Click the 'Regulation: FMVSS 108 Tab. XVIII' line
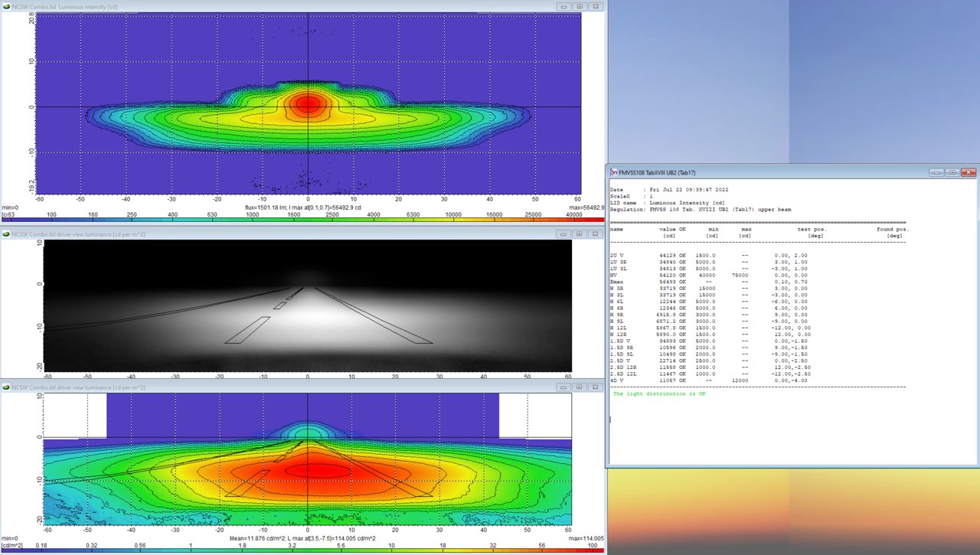Viewport: 980px width, 555px height. tap(701, 208)
